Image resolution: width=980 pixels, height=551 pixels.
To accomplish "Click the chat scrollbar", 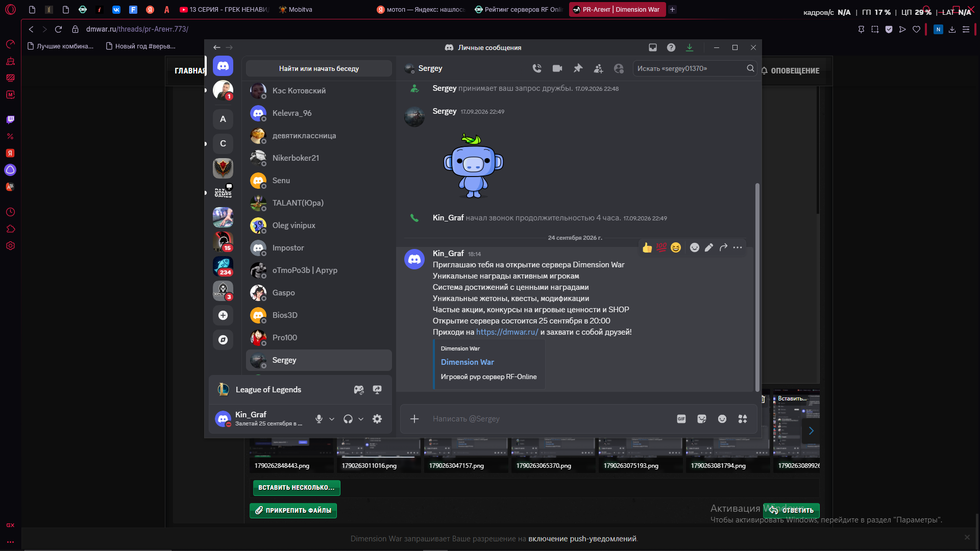I will [757, 287].
